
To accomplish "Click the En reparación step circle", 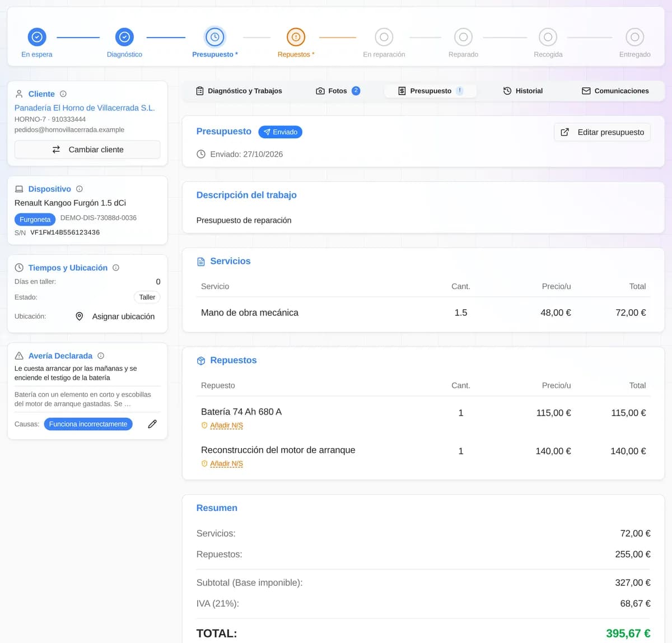I will (x=384, y=37).
